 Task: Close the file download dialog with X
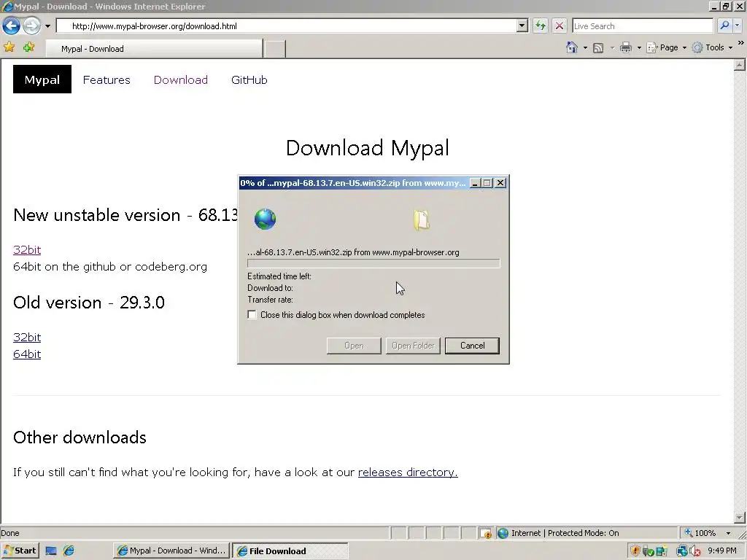500,183
